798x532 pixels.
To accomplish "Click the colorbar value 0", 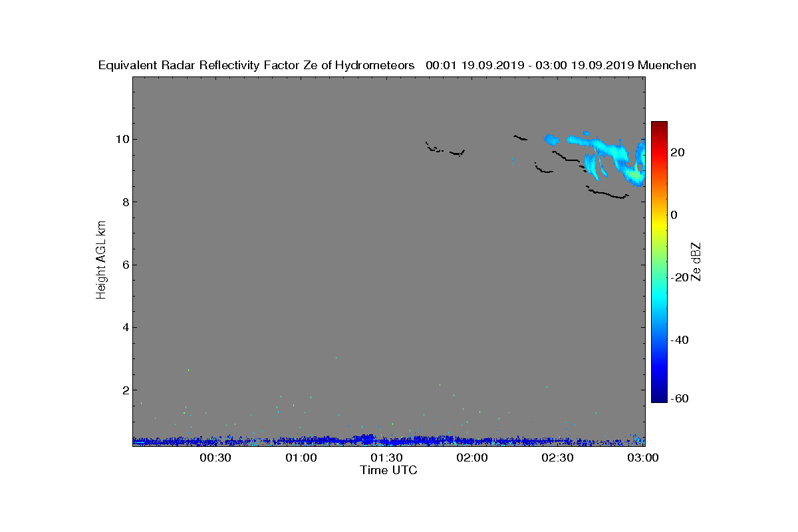I will (x=674, y=215).
